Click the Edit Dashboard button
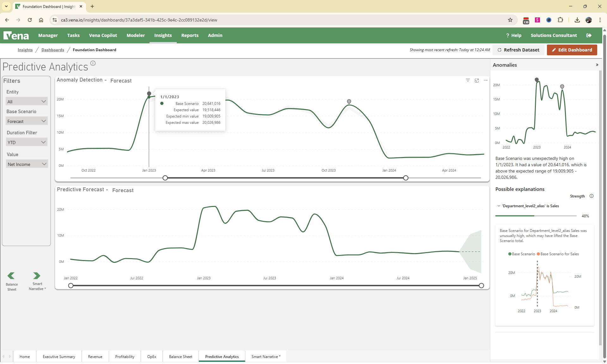 [x=572, y=50]
